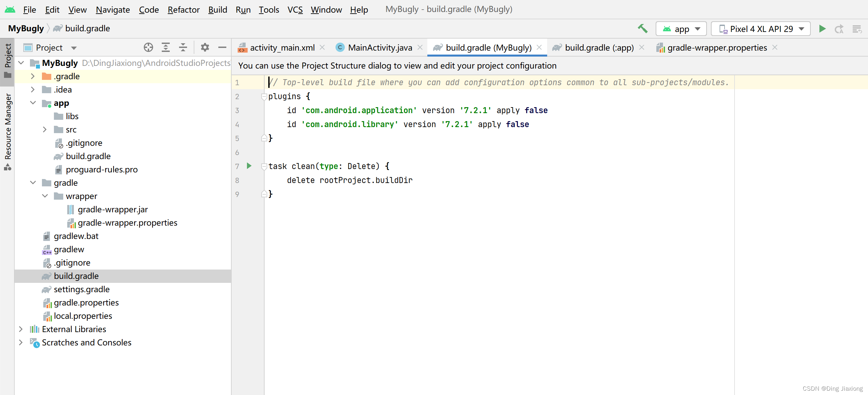868x395 pixels.
Task: Expand the src folder in tree
Action: tap(45, 129)
